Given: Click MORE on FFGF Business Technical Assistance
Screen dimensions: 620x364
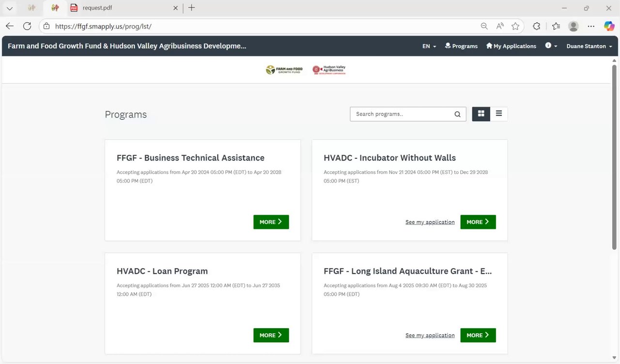Looking at the screenshot, I should 271,222.
